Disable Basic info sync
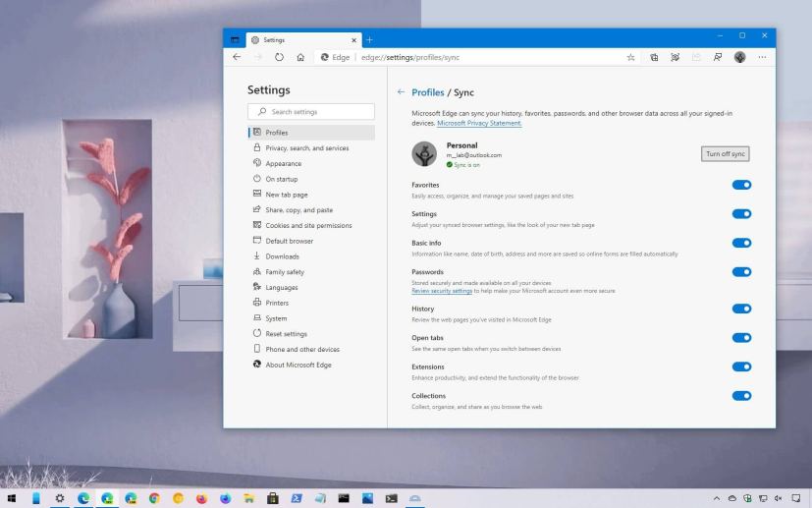Screen dimensions: 812x508 pyautogui.click(x=741, y=243)
